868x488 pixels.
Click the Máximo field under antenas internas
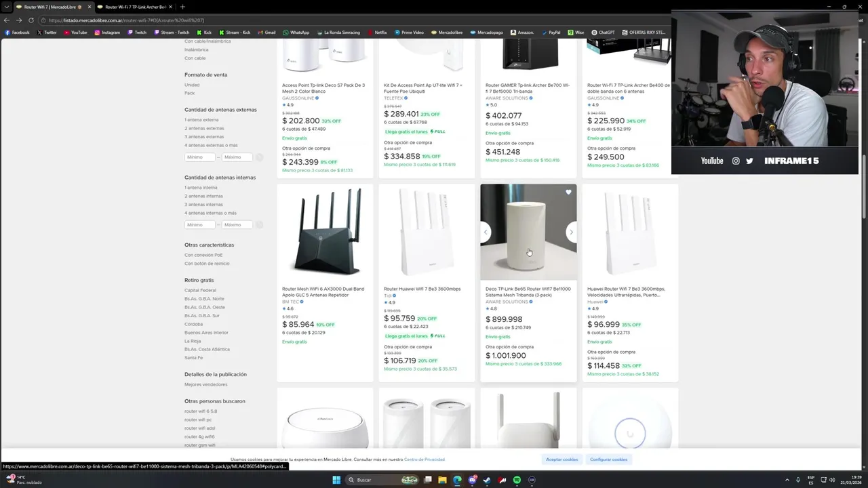[237, 225]
